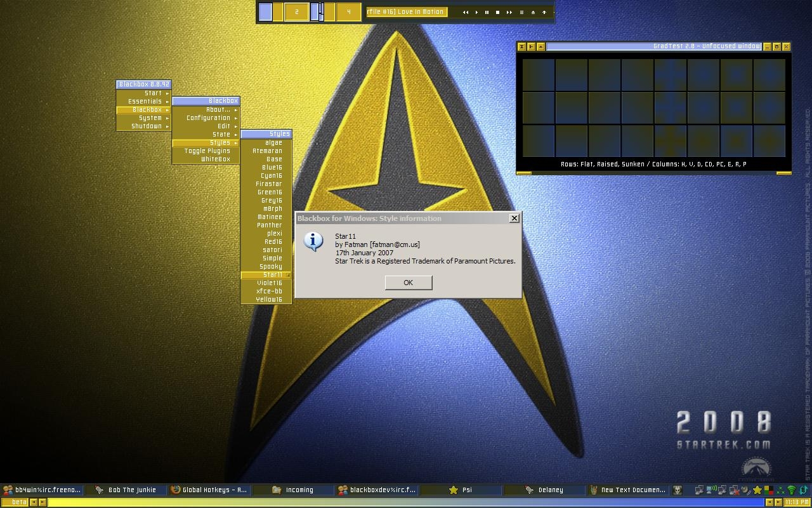Click the green wireless signal tray icon
This screenshot has height=508, width=812.
click(x=791, y=490)
